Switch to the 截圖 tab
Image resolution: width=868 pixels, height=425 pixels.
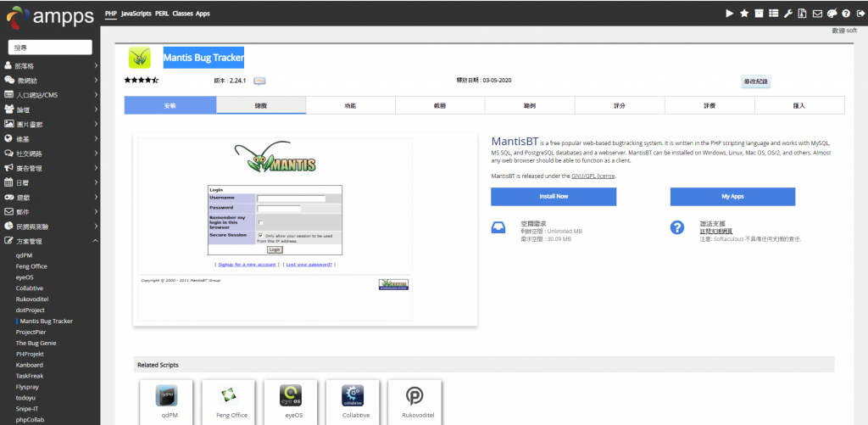click(x=440, y=105)
